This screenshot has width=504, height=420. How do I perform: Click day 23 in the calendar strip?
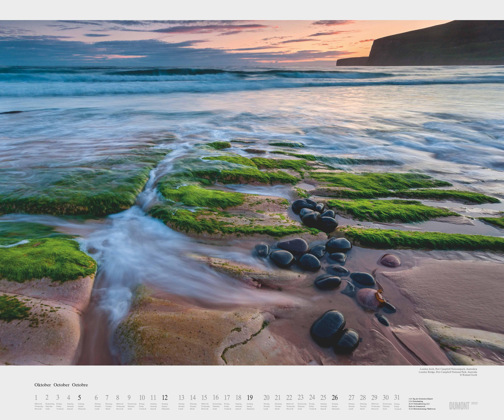(301, 397)
